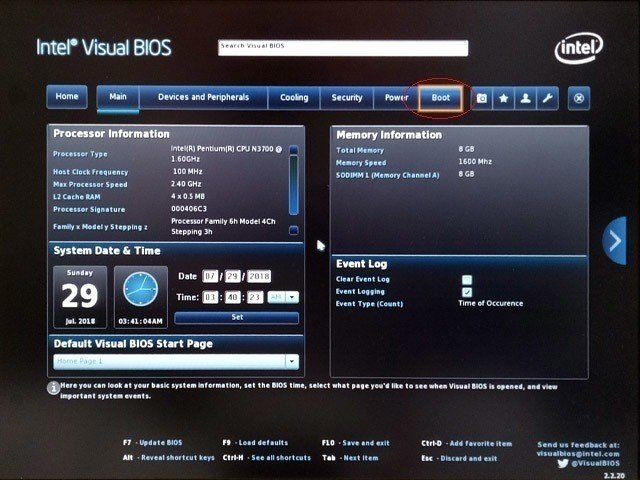
Task: Open the Security tab
Action: (x=347, y=98)
